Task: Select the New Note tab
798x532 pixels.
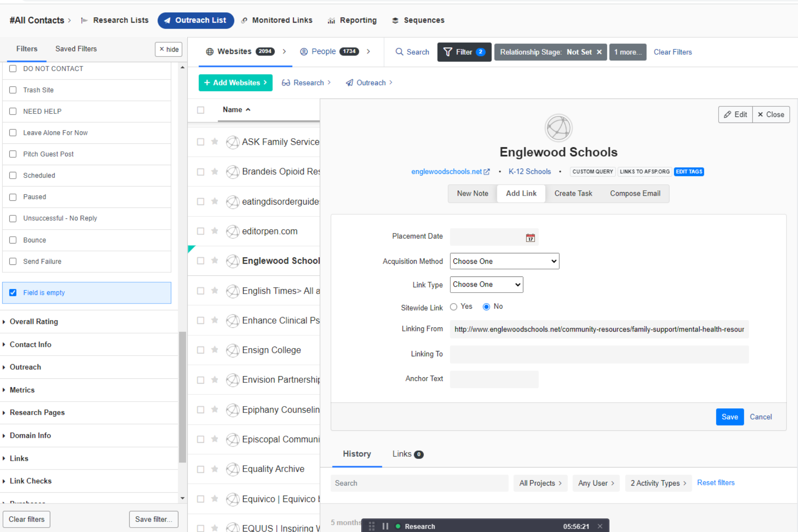Action: pyautogui.click(x=472, y=193)
